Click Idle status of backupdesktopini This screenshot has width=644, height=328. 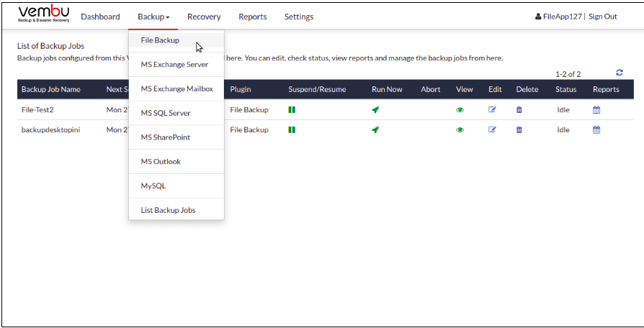[x=563, y=130]
